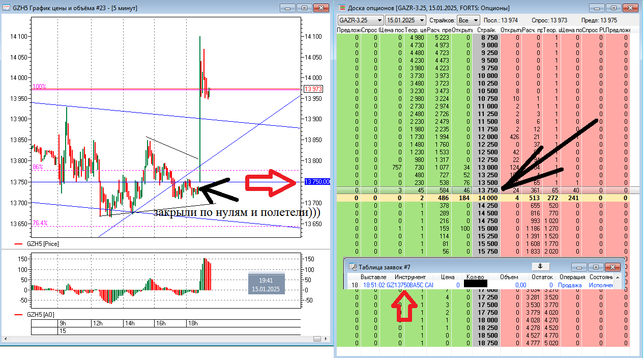Viewport: 644px width, 358px height.
Task: Click the GZH5 chart window title icon
Action: (x=7, y=8)
